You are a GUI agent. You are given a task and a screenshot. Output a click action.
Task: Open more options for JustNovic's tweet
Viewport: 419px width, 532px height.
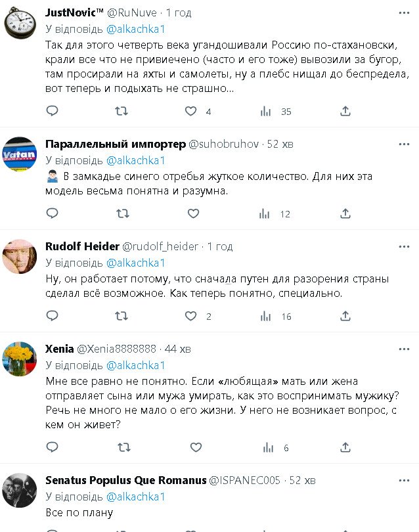pyautogui.click(x=403, y=13)
